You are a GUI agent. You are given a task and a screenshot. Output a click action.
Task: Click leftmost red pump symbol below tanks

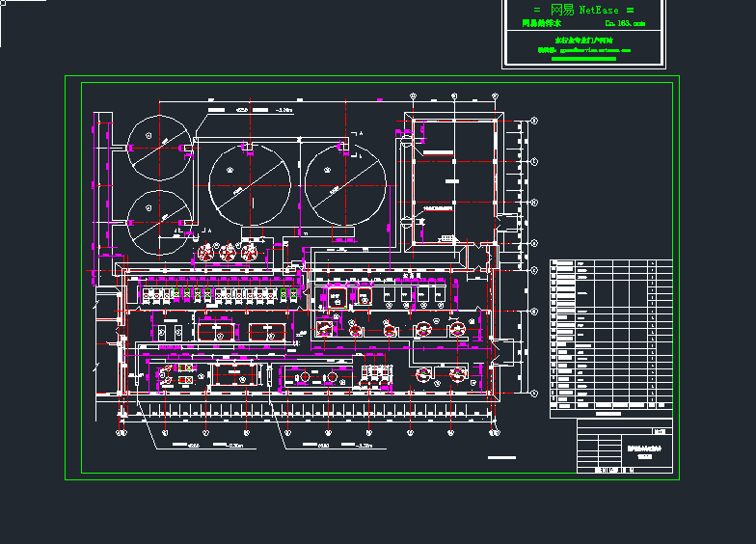[205, 254]
